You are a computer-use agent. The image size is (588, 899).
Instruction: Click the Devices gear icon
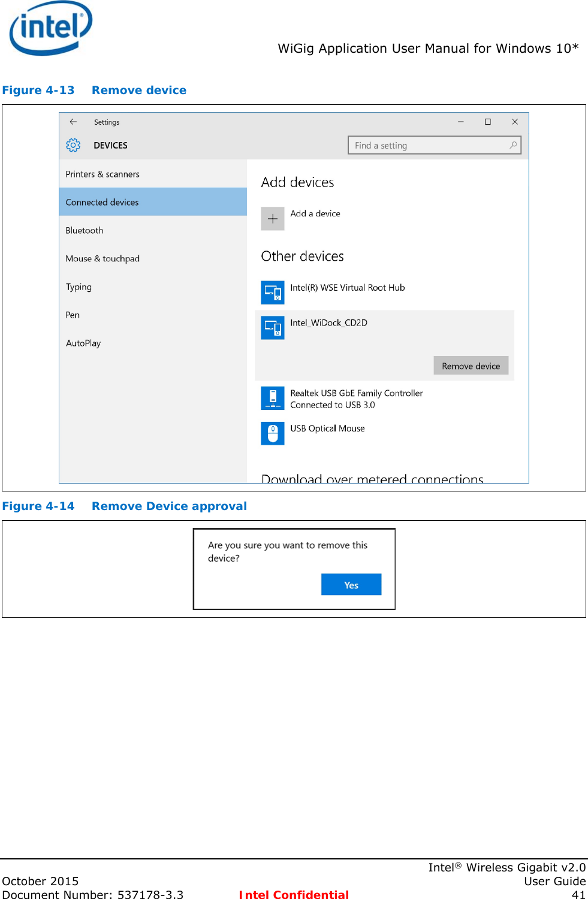(73, 145)
